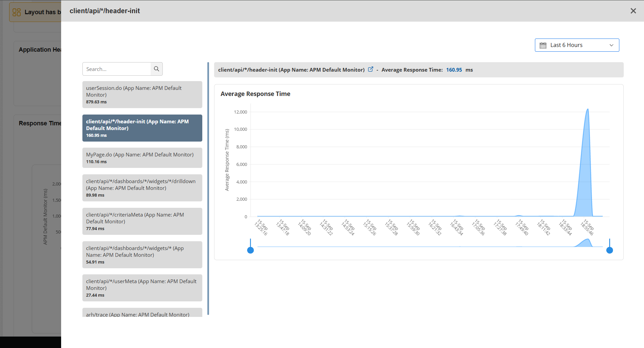Click the 160.95 average response time value
The height and width of the screenshot is (348, 644).
[x=454, y=70]
